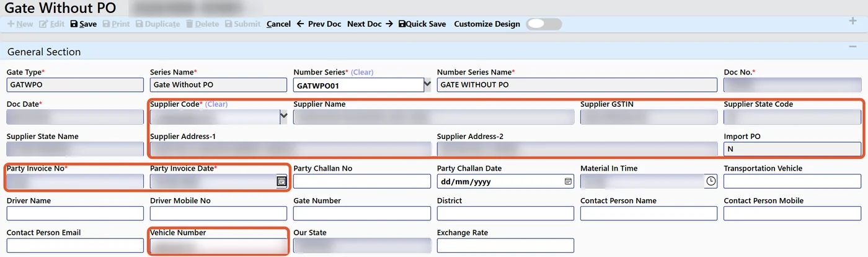The image size is (868, 257).
Task: Click the Duplicate toolbar button
Action: [x=157, y=24]
